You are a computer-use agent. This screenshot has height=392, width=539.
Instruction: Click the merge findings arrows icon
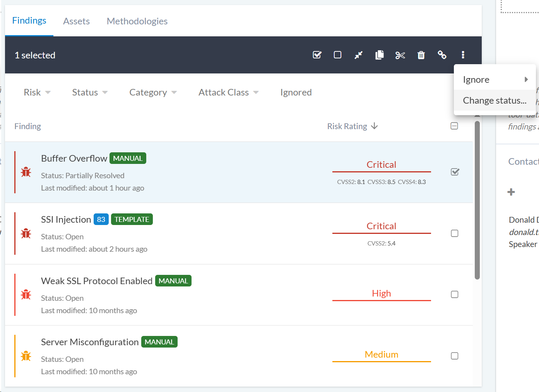point(358,55)
